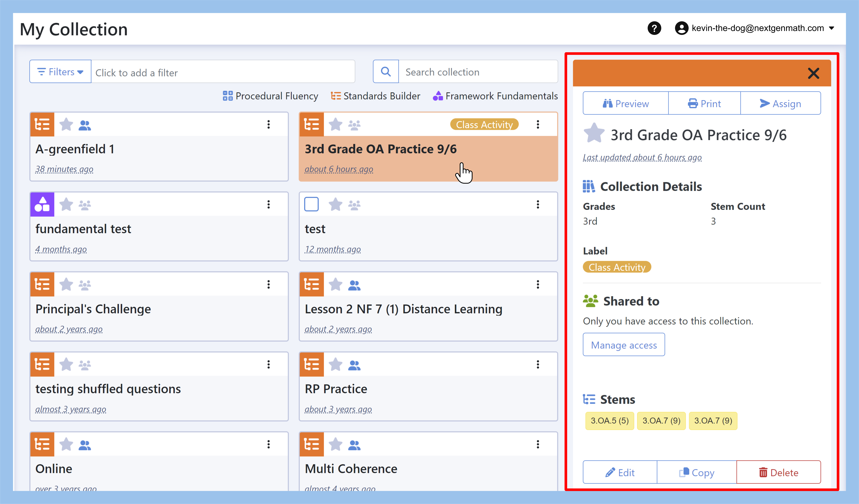859x504 pixels.
Task: Select the Procedural Fluency legend item
Action: (270, 96)
